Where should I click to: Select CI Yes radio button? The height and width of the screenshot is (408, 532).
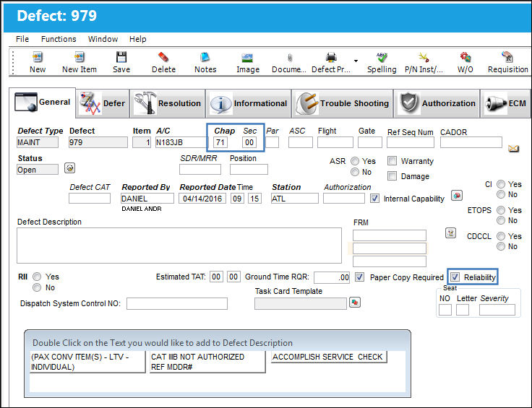[x=501, y=184]
